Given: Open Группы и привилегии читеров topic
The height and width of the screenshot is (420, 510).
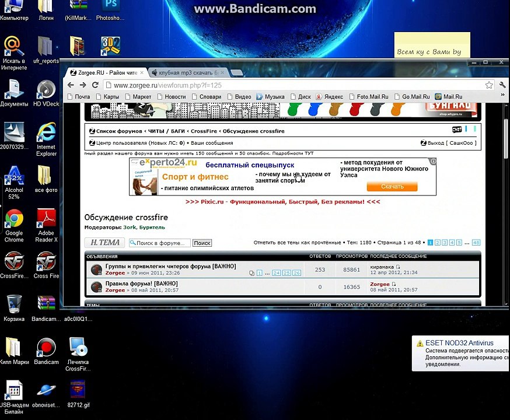Looking at the screenshot, I should click(170, 266).
